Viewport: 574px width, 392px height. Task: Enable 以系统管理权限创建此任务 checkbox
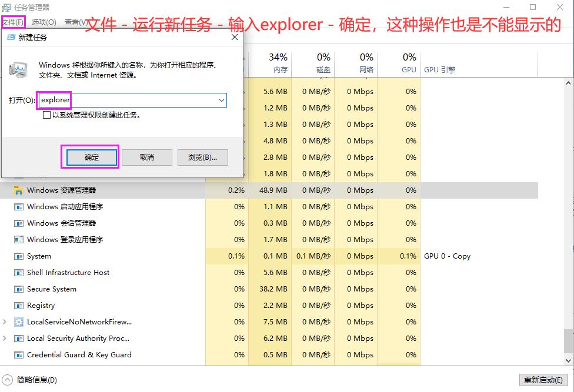click(45, 115)
